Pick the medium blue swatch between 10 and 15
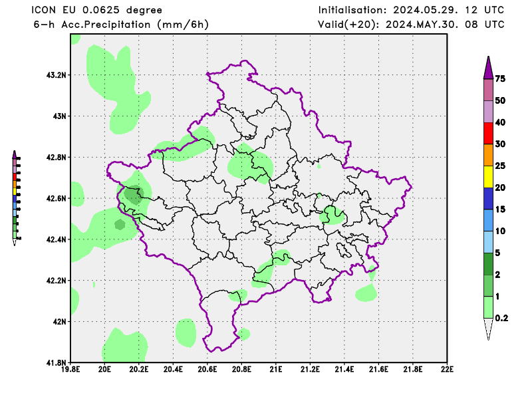The width and height of the screenshot is (532, 411). point(488,220)
